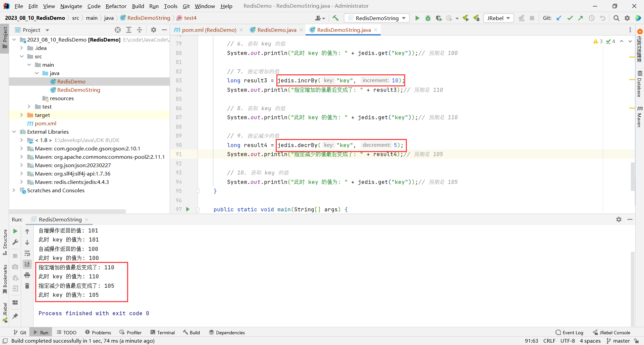Image resolution: width=644 pixels, height=345 pixels.
Task: Click CRLF line separator in status bar
Action: 549,341
